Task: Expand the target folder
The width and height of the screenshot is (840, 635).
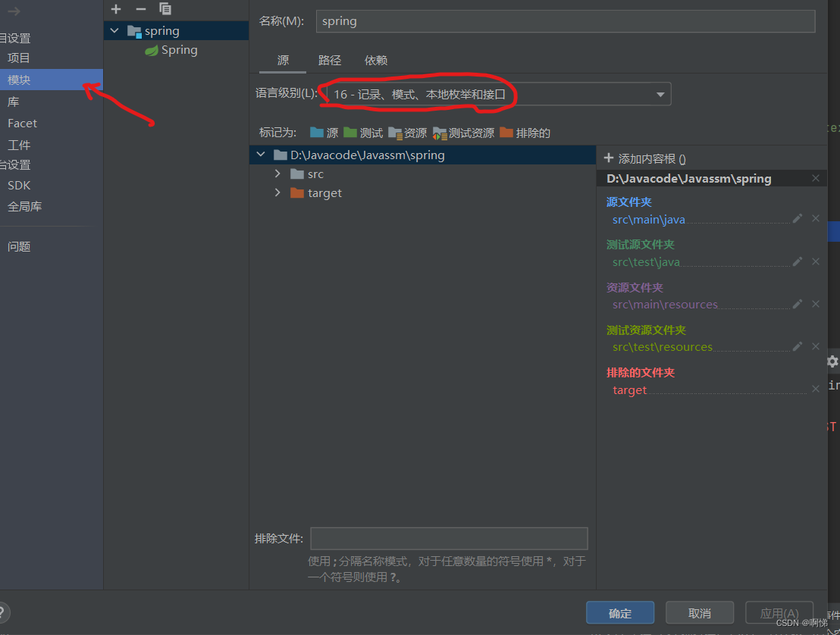Action: click(x=277, y=192)
